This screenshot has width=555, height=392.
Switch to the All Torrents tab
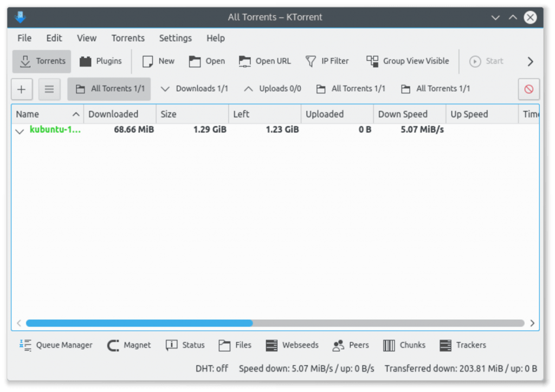coord(108,88)
